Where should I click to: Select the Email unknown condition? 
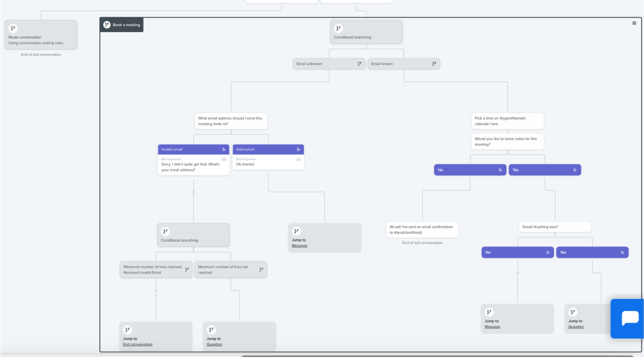coord(329,64)
